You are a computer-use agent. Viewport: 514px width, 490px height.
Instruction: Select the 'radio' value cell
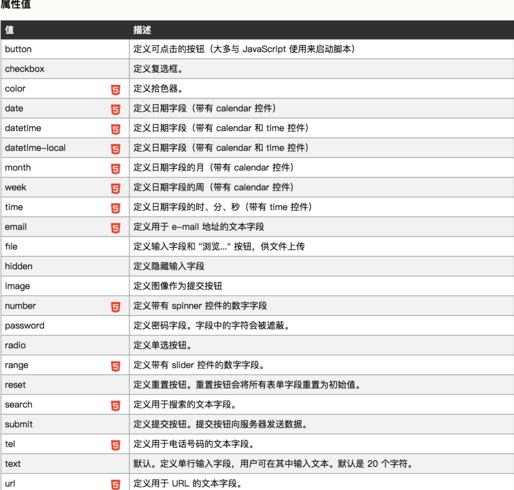(65, 345)
